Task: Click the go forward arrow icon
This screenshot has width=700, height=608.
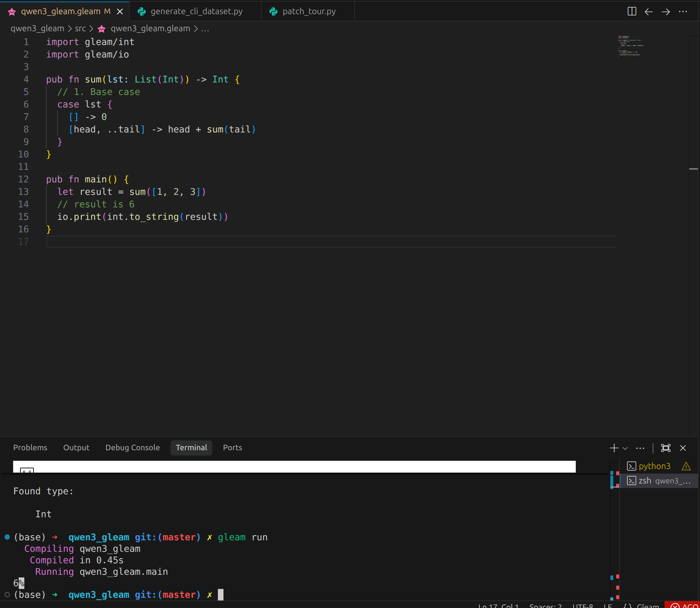Action: pyautogui.click(x=665, y=12)
